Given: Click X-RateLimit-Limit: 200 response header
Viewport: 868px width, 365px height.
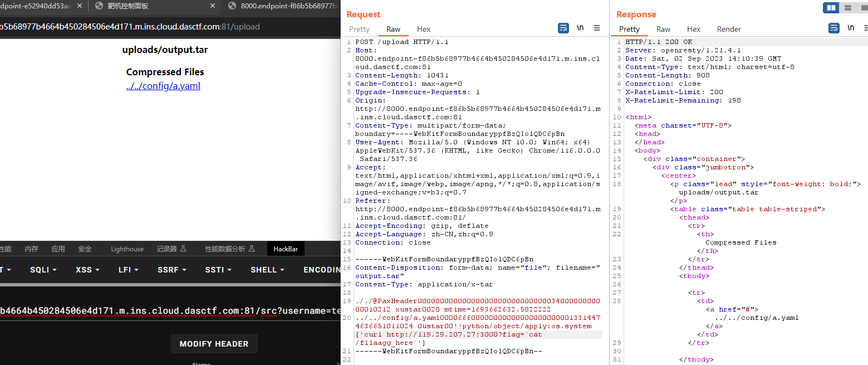Looking at the screenshot, I should coord(674,92).
